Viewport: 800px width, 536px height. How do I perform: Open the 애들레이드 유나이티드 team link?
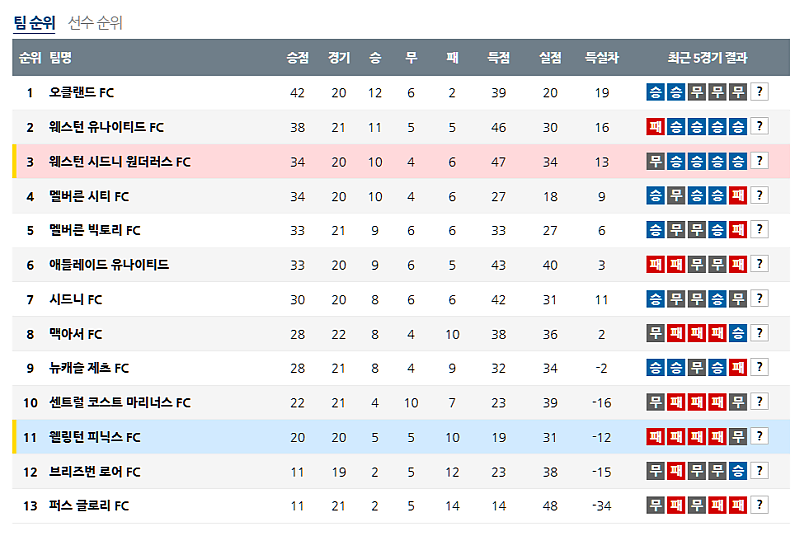pos(109,265)
